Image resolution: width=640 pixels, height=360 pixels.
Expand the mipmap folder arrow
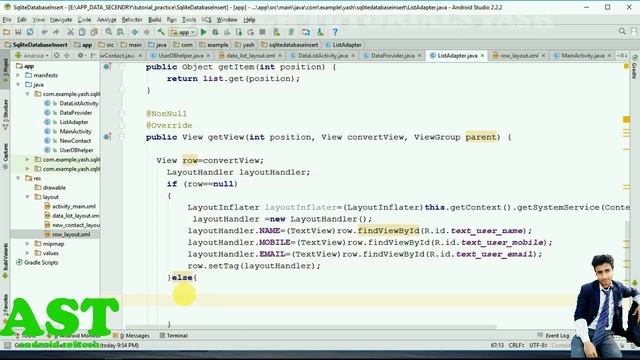[x=27, y=244]
